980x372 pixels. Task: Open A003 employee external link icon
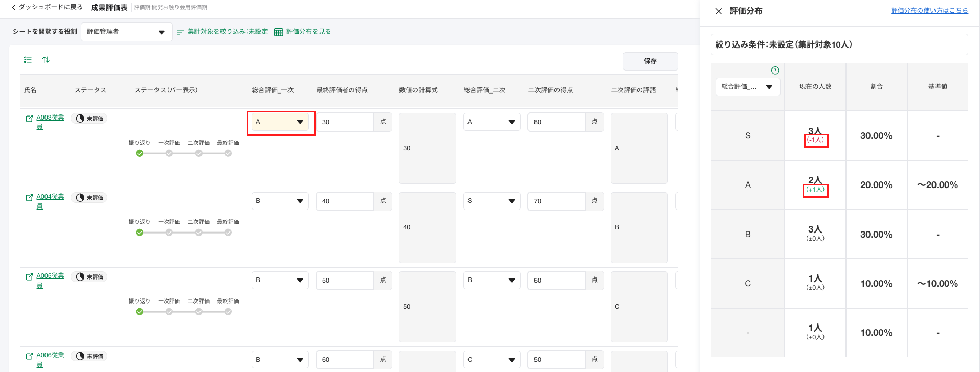point(29,119)
